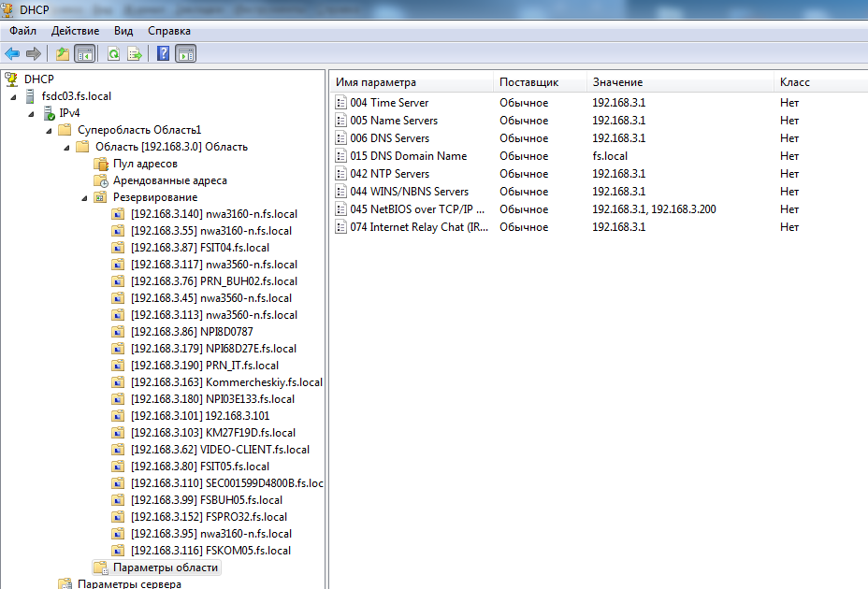Click the Параметры сервера folder icon

click(x=65, y=583)
